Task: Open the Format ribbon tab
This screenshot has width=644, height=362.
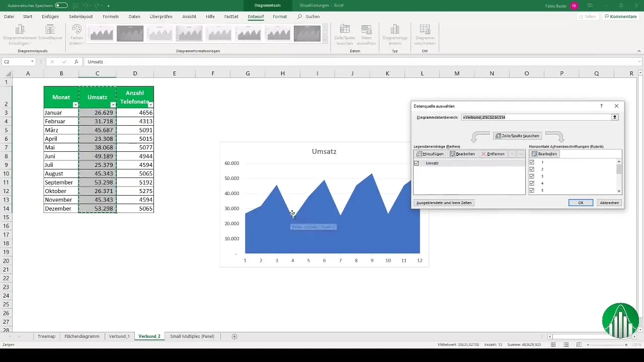Action: (x=280, y=17)
